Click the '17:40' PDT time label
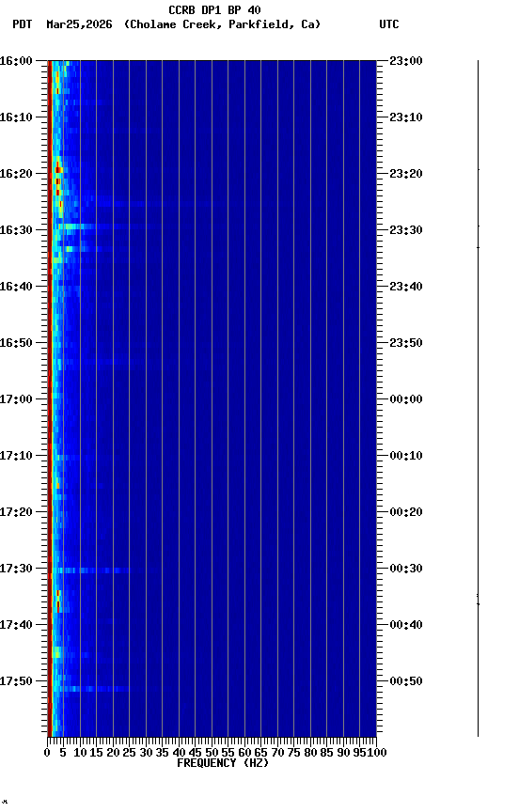The width and height of the screenshot is (519, 812). [x=16, y=625]
